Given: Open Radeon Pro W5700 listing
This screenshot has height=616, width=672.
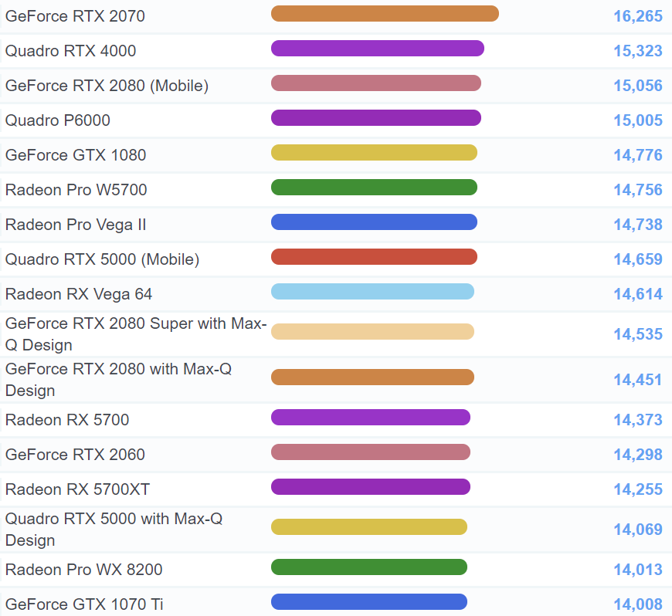Looking at the screenshot, I should click(76, 190).
